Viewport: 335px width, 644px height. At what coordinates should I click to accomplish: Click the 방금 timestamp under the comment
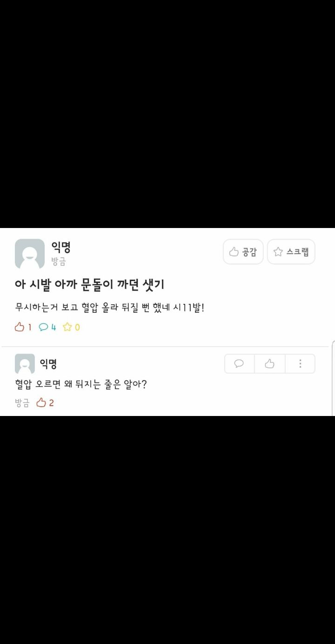coord(22,403)
